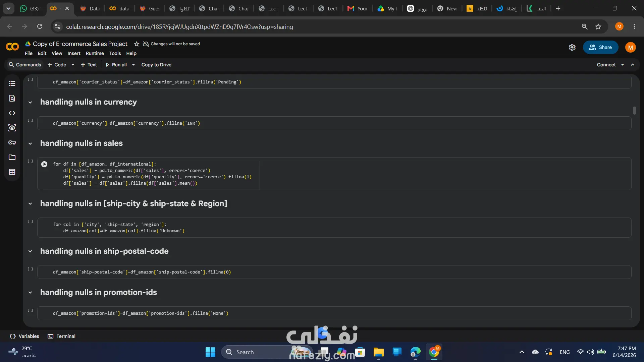Open Find and replace in the sidebar
This screenshot has width=644, height=362.
click(12, 98)
